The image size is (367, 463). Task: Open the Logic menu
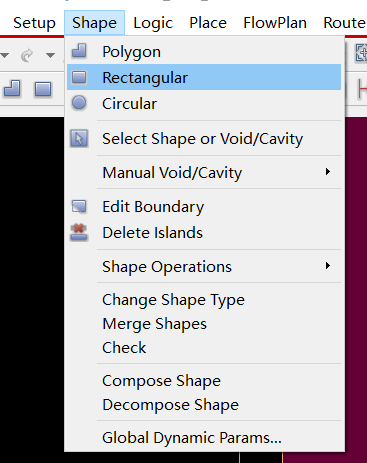(x=153, y=23)
